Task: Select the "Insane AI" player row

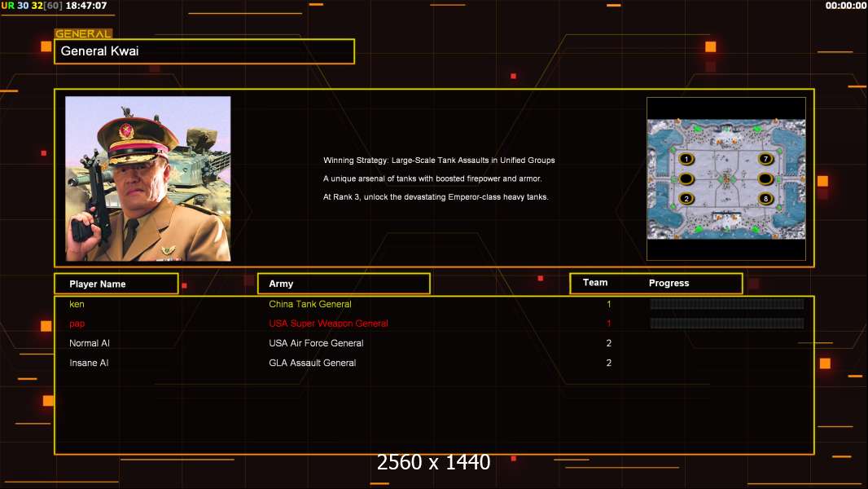Action: tap(434, 363)
